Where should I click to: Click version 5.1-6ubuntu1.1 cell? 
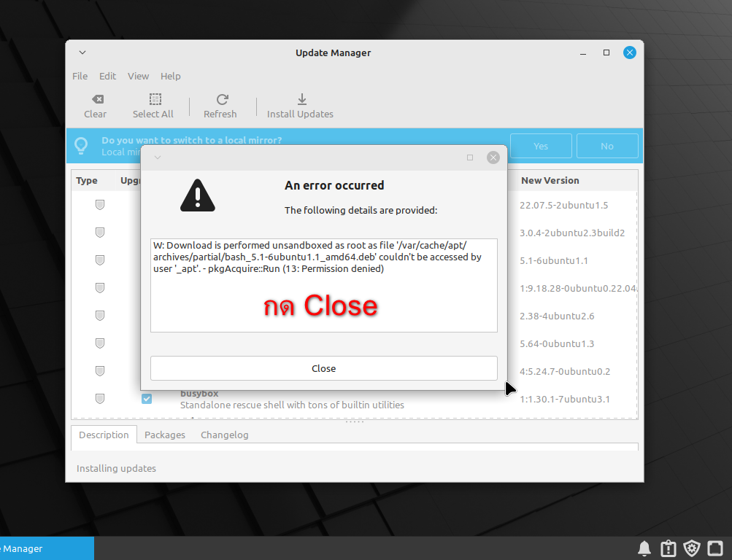pos(554,260)
